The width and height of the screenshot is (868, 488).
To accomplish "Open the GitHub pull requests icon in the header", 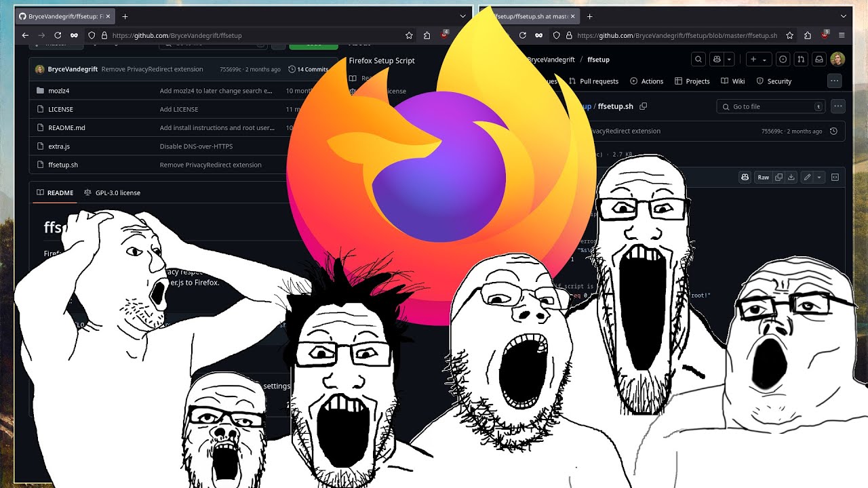I will (801, 60).
